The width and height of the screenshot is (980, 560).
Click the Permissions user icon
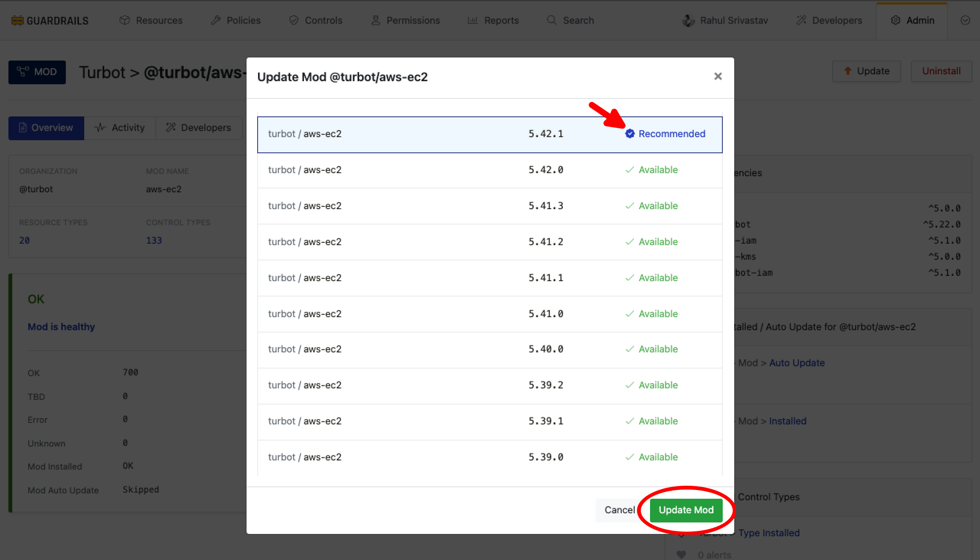[x=376, y=20]
